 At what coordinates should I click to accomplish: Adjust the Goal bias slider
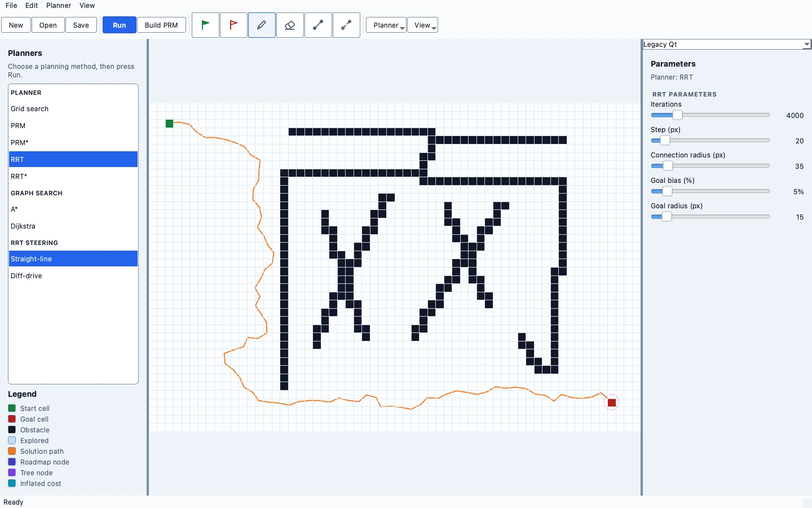pyautogui.click(x=710, y=191)
